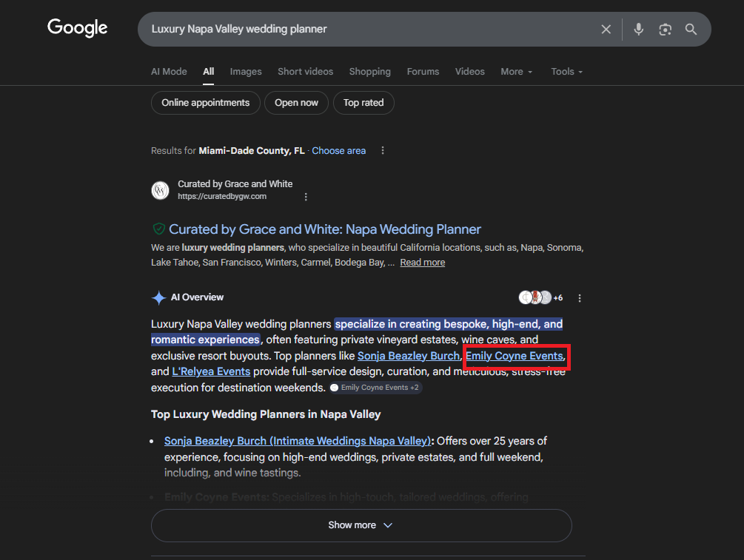Open the Videos tab
Viewport: 744px width, 560px height.
coord(470,72)
